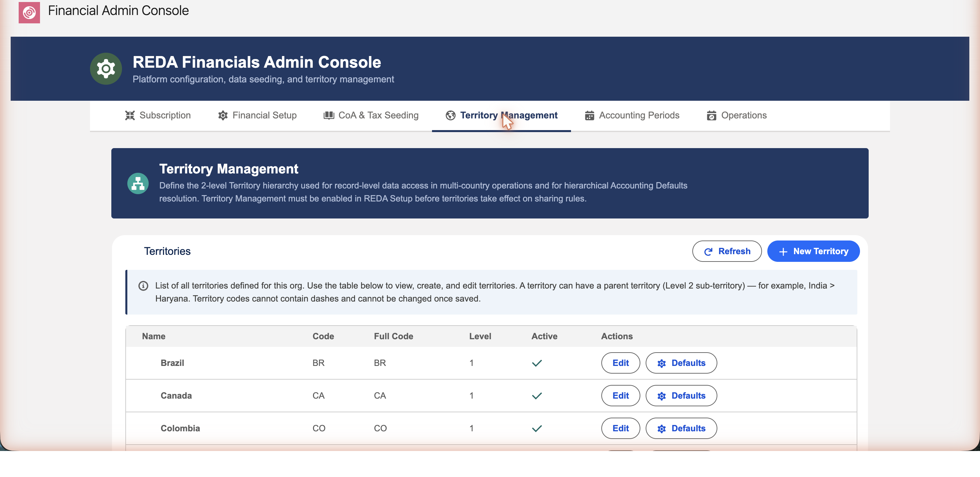The image size is (980, 477).
Task: Go to the CoA & Tax Seeding tab
Action: [371, 116]
